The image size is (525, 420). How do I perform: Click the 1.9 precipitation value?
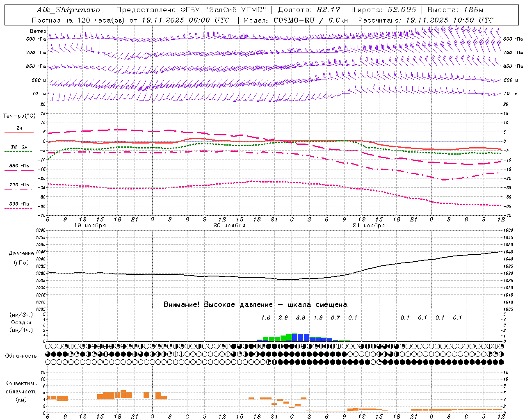(x=318, y=317)
